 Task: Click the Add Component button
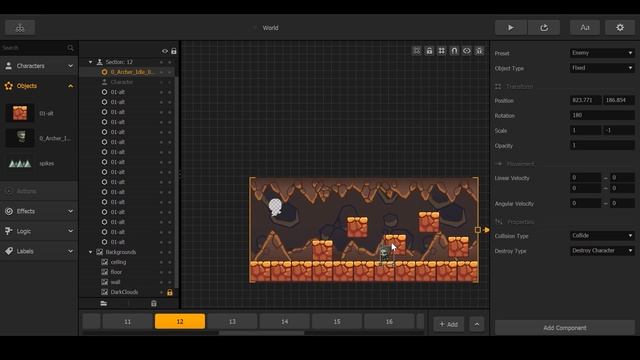tap(564, 328)
